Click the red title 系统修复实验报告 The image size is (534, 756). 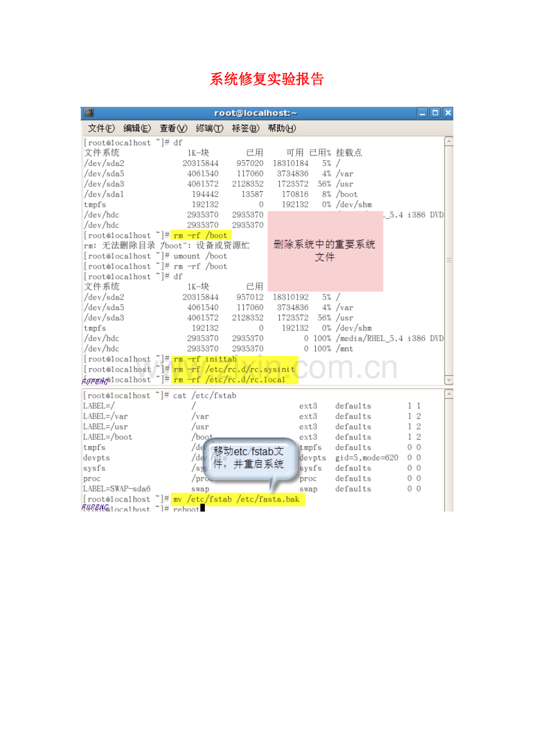pyautogui.click(x=267, y=80)
